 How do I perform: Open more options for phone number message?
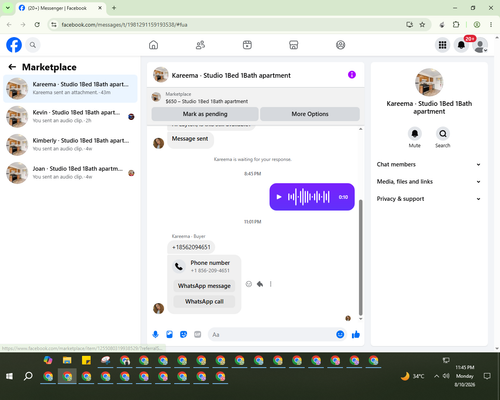click(x=271, y=284)
